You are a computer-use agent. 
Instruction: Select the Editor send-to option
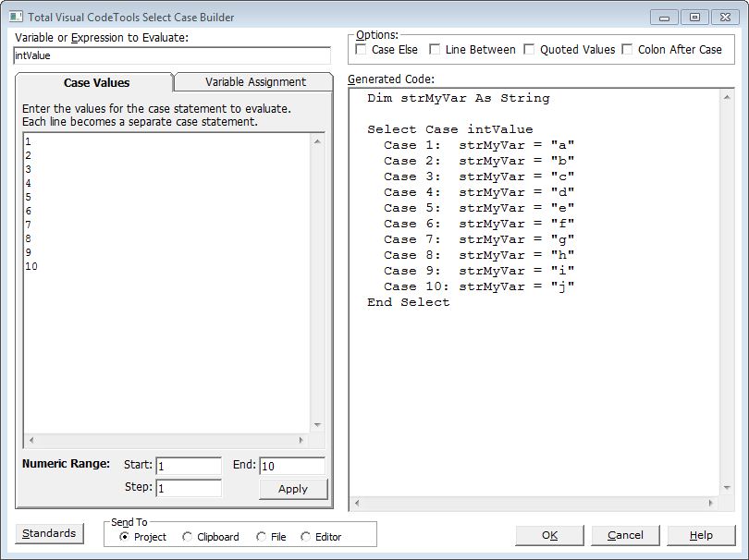(306, 537)
